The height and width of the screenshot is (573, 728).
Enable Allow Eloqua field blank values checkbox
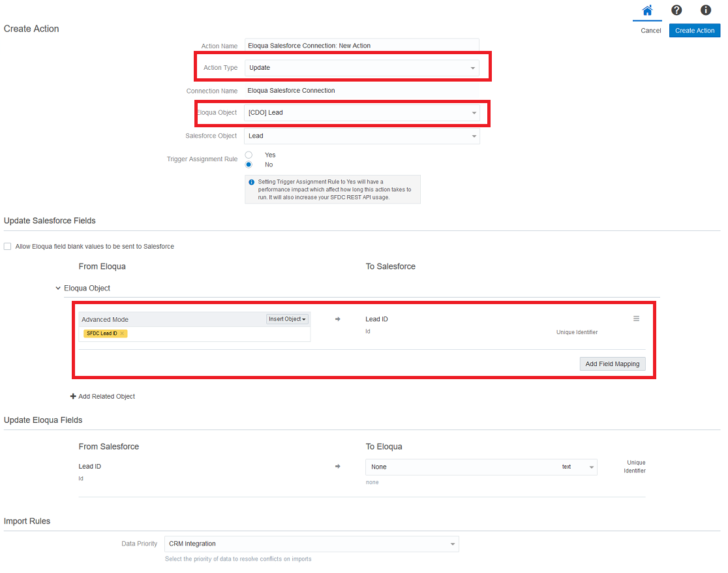(8, 247)
